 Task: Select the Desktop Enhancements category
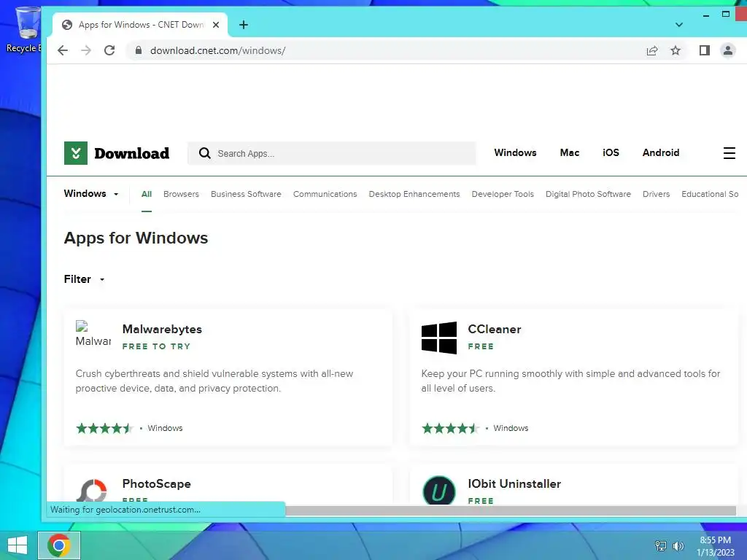(414, 194)
